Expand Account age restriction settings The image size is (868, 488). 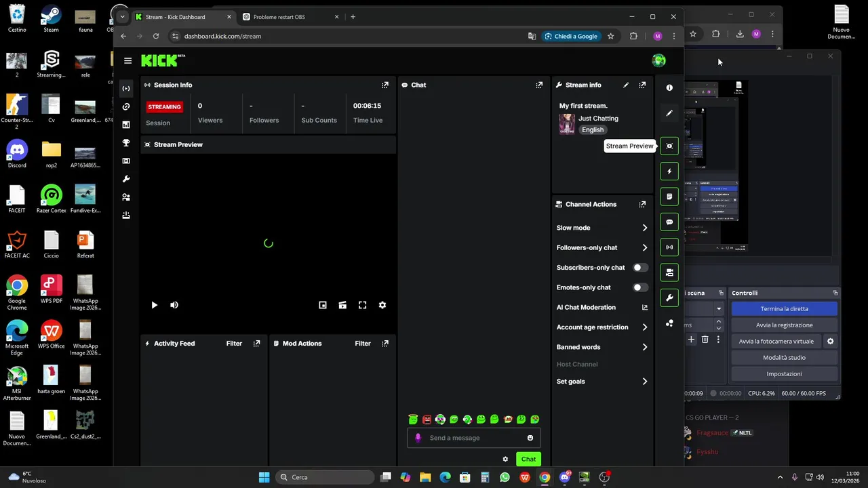602,327
